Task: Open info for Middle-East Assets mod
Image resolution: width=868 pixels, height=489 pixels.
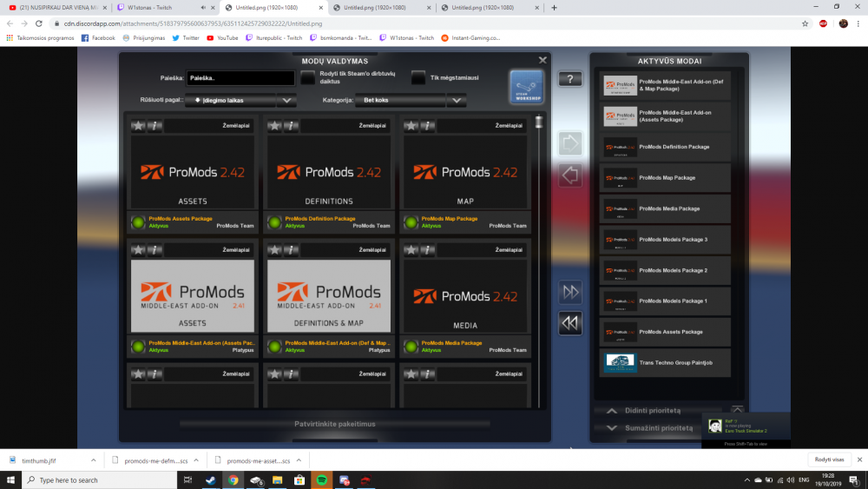Action: (155, 250)
